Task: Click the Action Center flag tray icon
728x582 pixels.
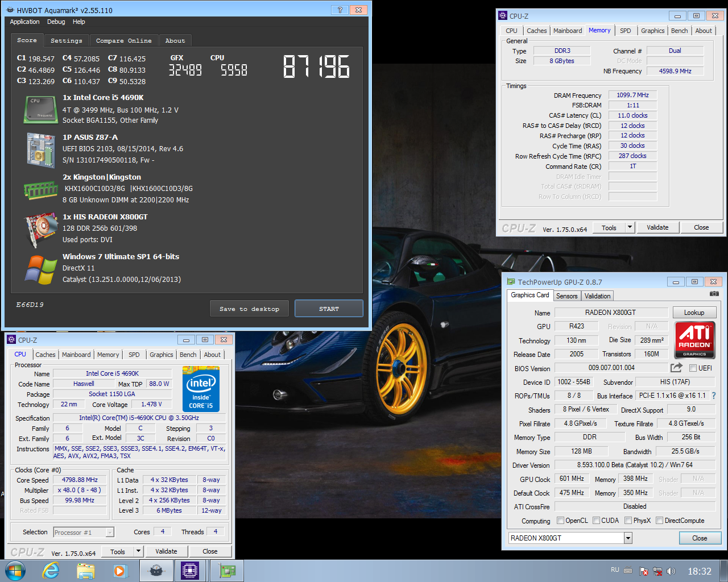Action: pos(644,571)
